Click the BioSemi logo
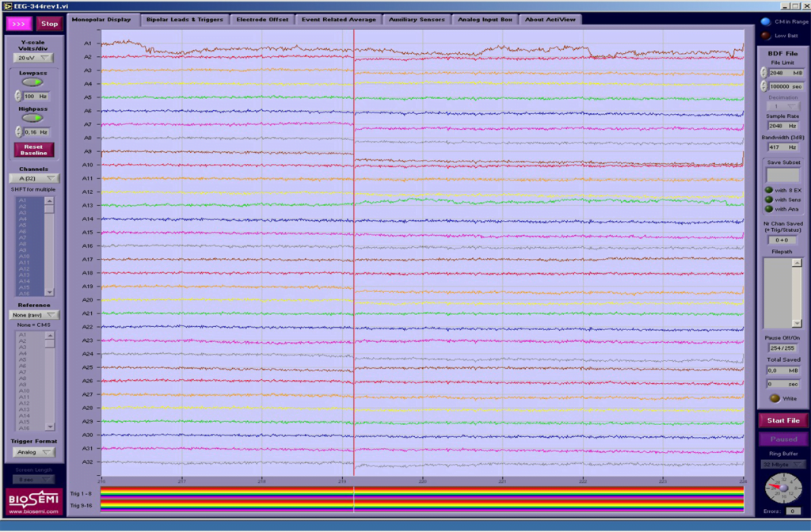 coord(34,501)
